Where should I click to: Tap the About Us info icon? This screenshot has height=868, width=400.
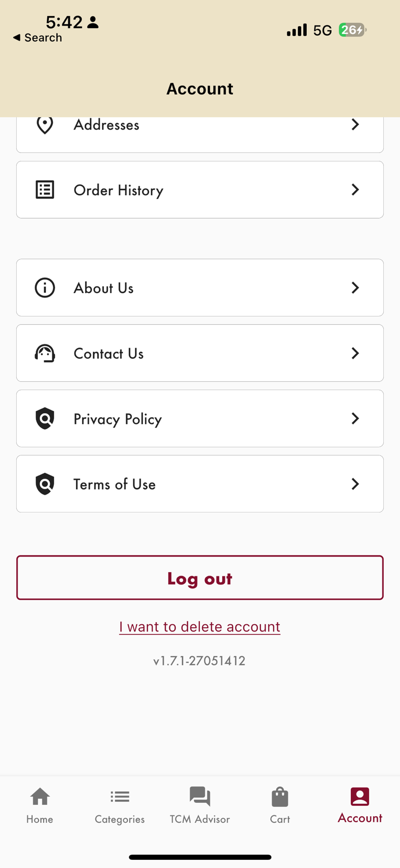point(45,288)
